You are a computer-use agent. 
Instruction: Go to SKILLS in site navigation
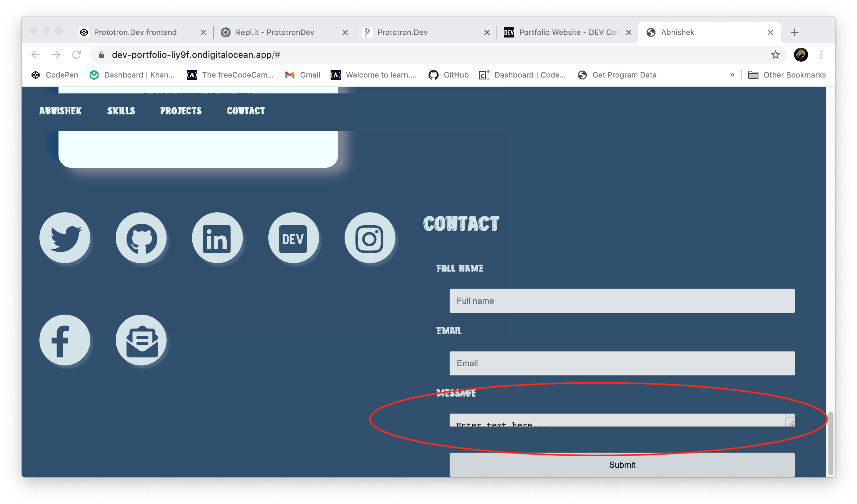point(121,111)
